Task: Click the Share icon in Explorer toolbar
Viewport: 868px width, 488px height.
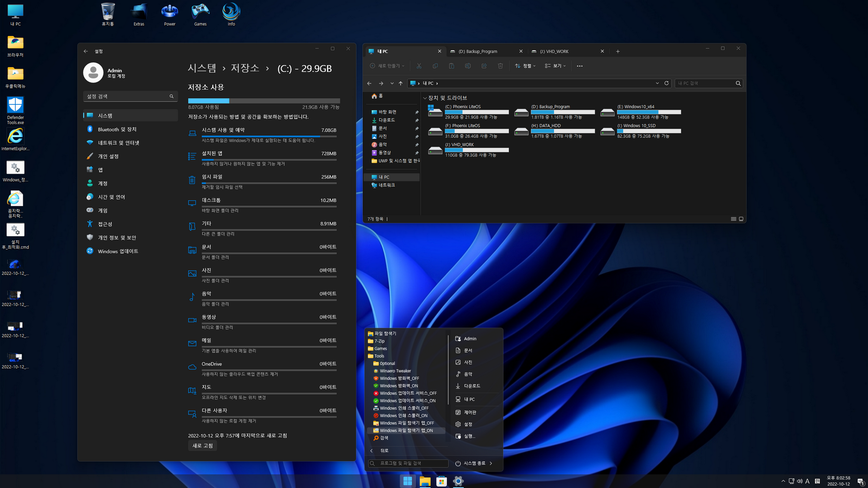Action: (484, 66)
